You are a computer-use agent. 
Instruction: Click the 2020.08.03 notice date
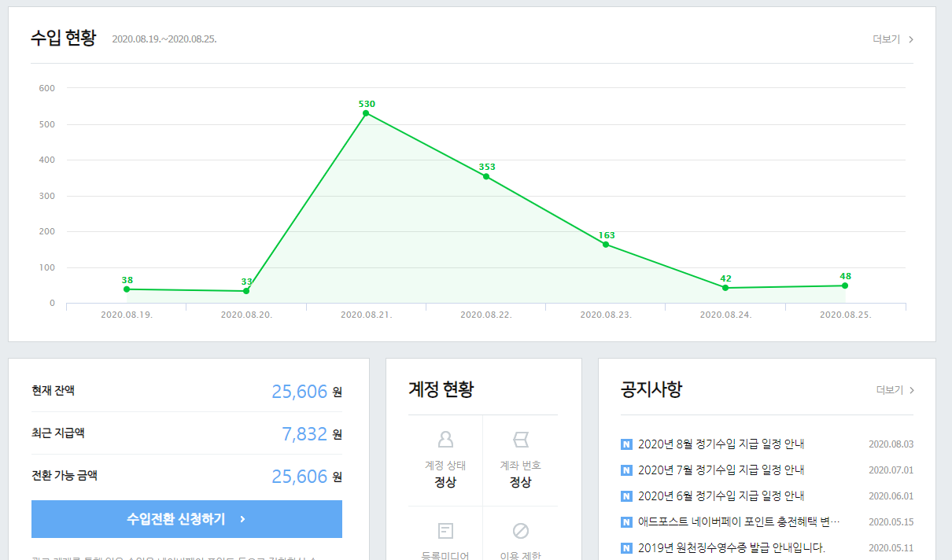click(x=891, y=444)
